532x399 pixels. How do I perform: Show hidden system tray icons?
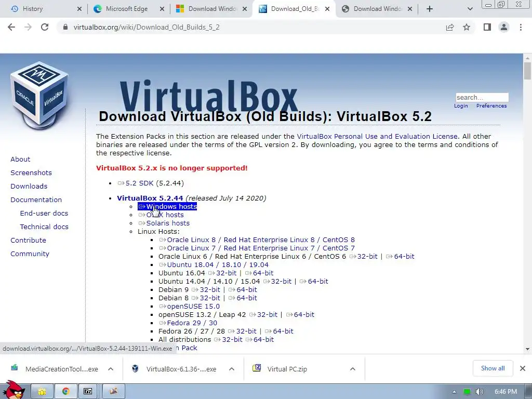pos(454,392)
